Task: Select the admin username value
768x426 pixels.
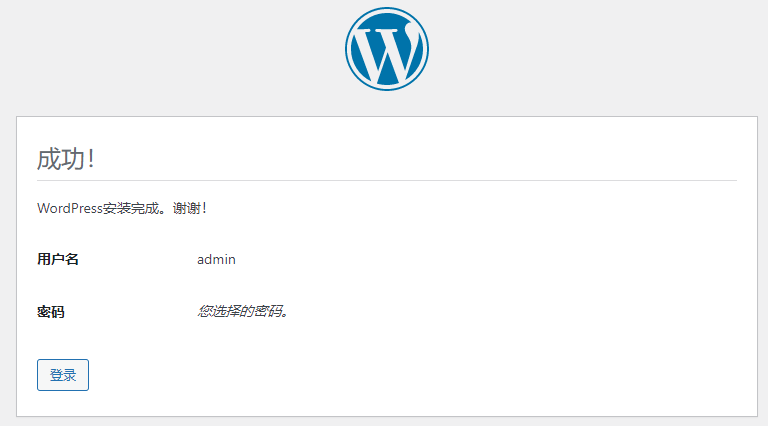Action: coord(216,259)
